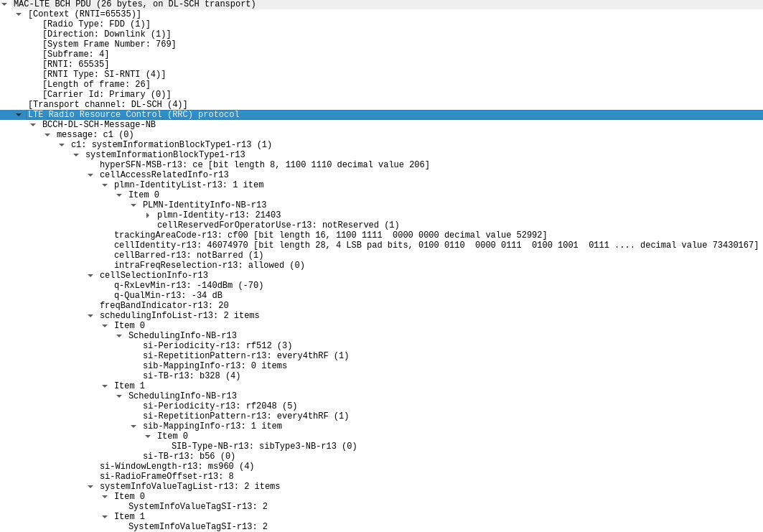Viewport: 763px width, 532px height.
Task: Click si-Periodicity-r13: rf2048 entry
Action: coord(220,406)
